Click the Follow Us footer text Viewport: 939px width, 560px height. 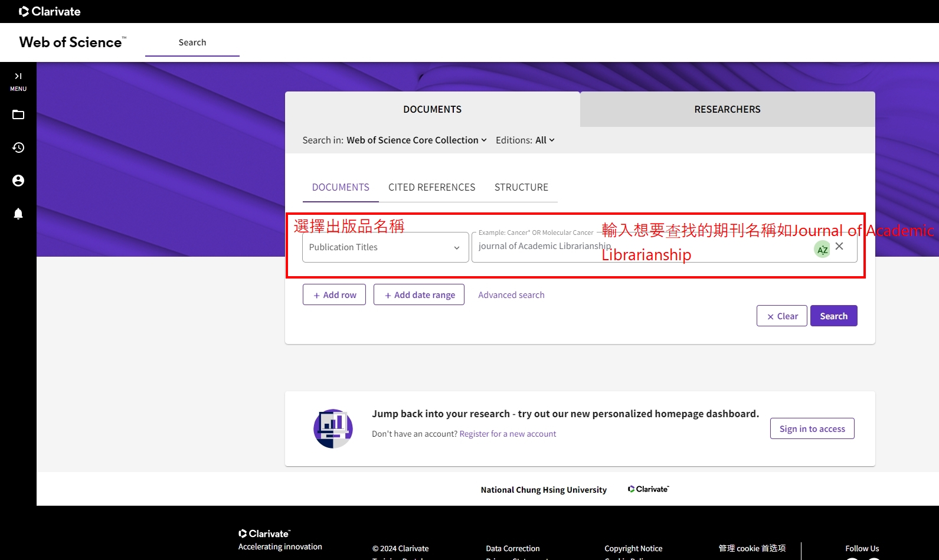tap(862, 549)
